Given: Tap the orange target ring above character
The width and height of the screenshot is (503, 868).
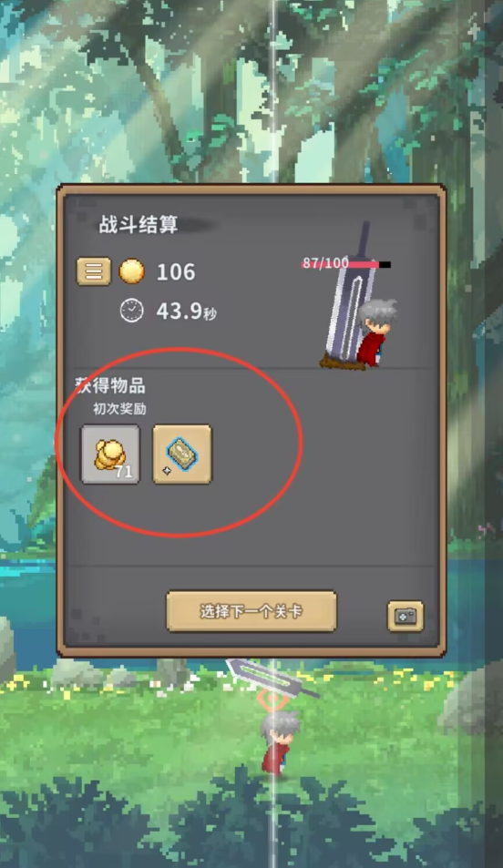Looking at the screenshot, I should (272, 700).
